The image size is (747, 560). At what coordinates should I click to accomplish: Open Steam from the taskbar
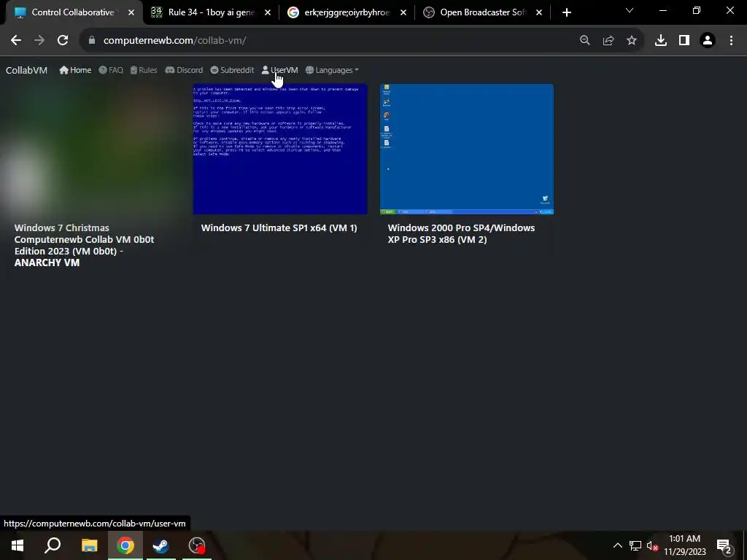pos(161,545)
